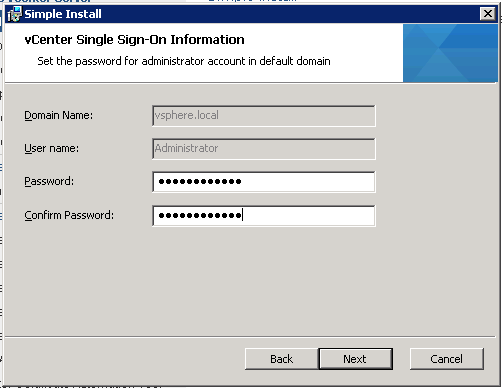502x388 pixels.
Task: Click the Domain Name label
Action: 59,115
